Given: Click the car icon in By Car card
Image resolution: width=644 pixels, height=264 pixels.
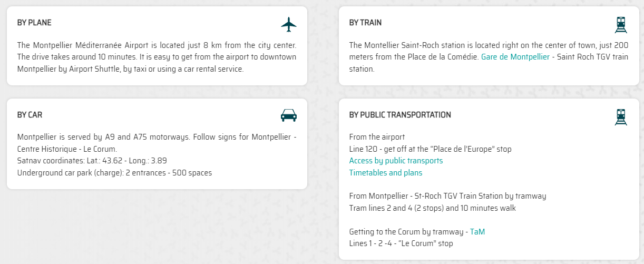Looking at the screenshot, I should tap(289, 115).
